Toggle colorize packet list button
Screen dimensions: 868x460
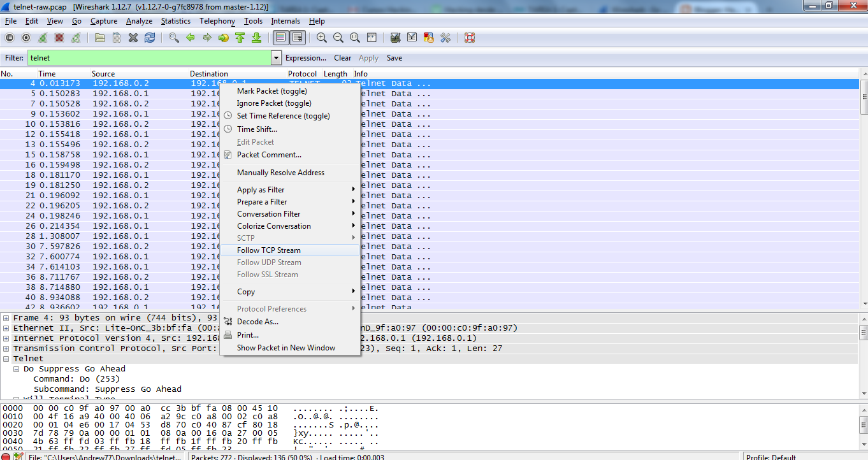[281, 38]
